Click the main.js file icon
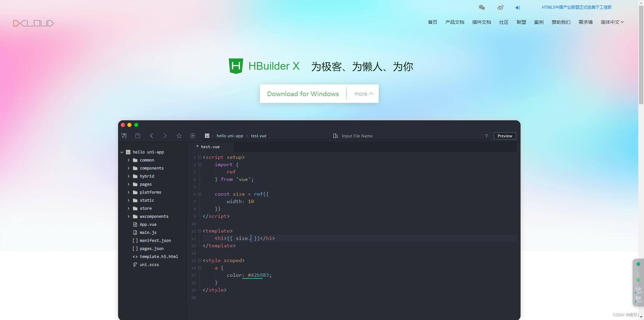 [x=135, y=233]
